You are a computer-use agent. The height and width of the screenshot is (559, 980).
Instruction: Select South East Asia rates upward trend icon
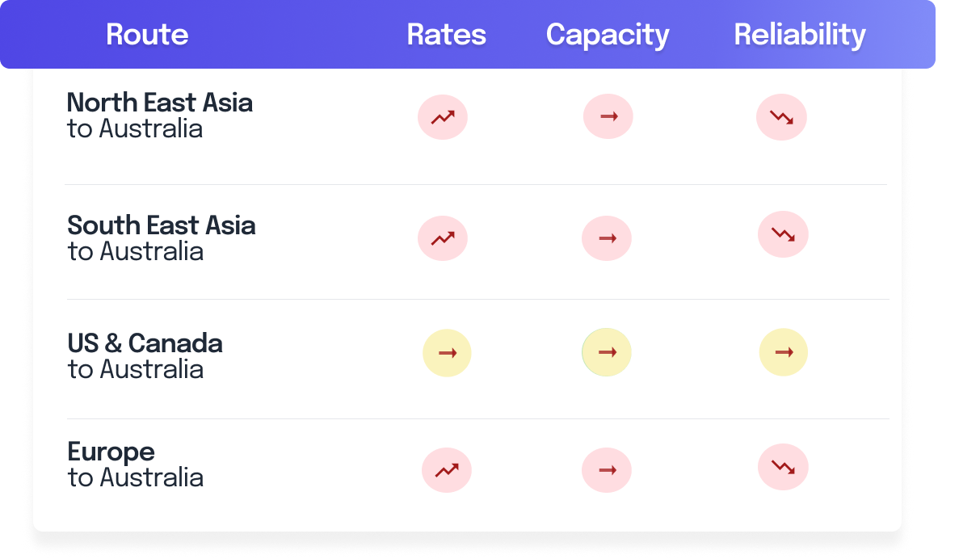(x=443, y=238)
